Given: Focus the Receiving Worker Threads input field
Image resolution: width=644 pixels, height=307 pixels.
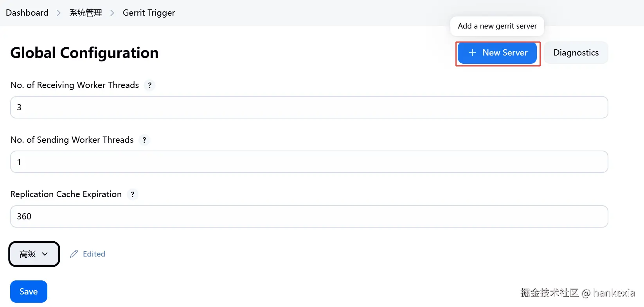Looking at the screenshot, I should click(x=309, y=108).
